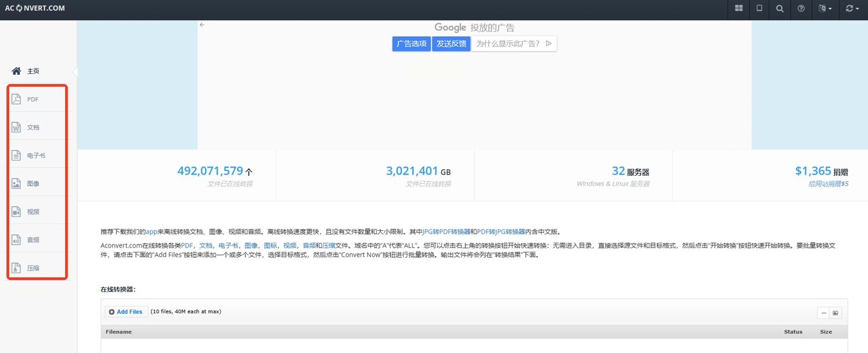
Task: Open the apps grid icon in header
Action: pos(739,8)
